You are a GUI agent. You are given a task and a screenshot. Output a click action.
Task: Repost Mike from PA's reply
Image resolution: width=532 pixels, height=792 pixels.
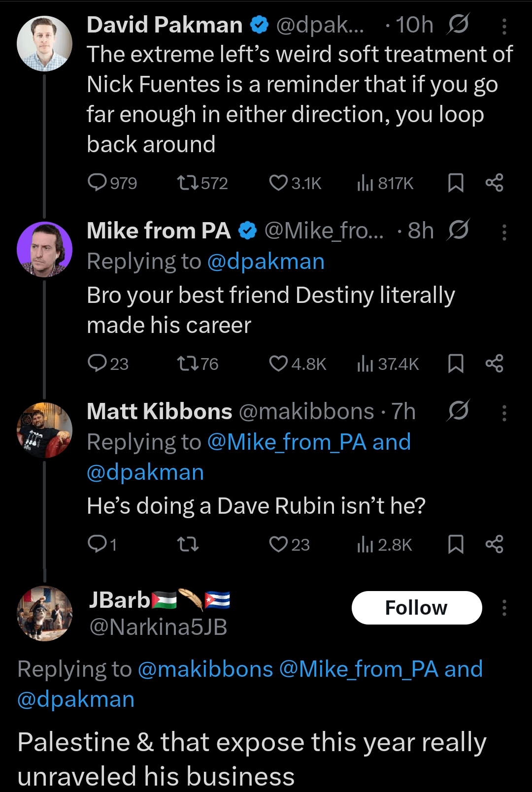tap(188, 364)
